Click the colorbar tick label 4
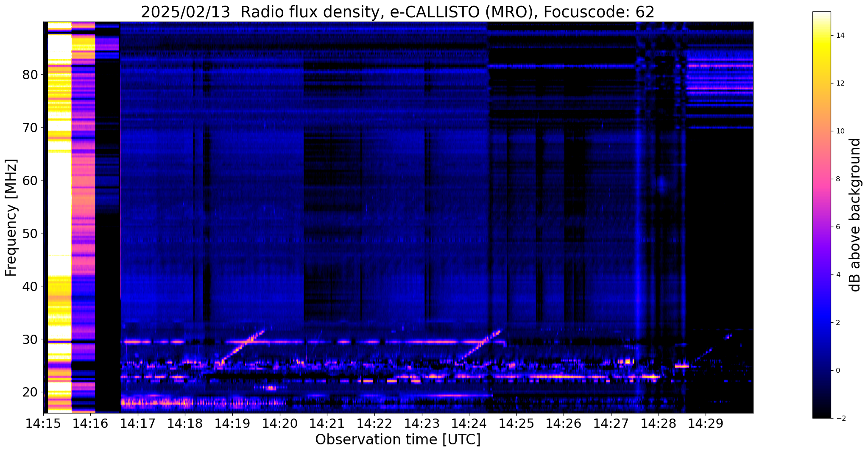This screenshot has height=452, width=868. point(837,275)
